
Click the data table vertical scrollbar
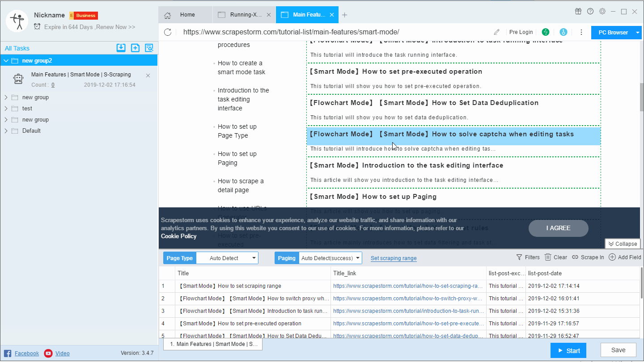[642, 283]
